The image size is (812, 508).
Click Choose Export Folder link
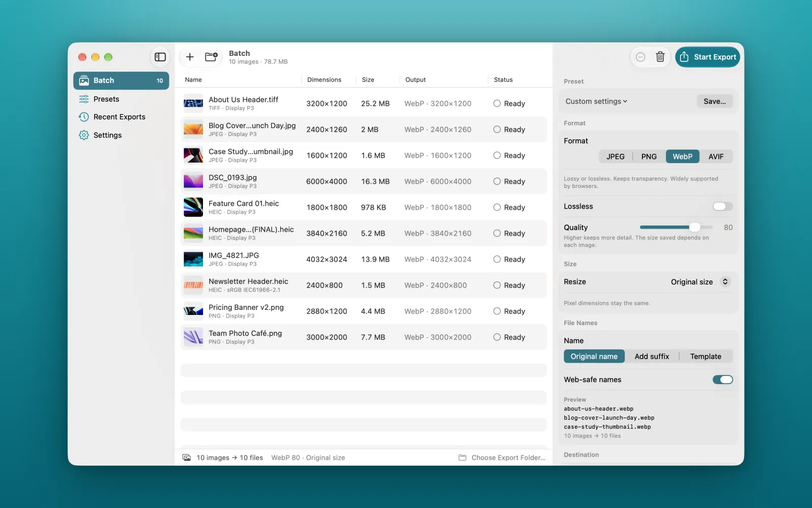click(x=502, y=458)
